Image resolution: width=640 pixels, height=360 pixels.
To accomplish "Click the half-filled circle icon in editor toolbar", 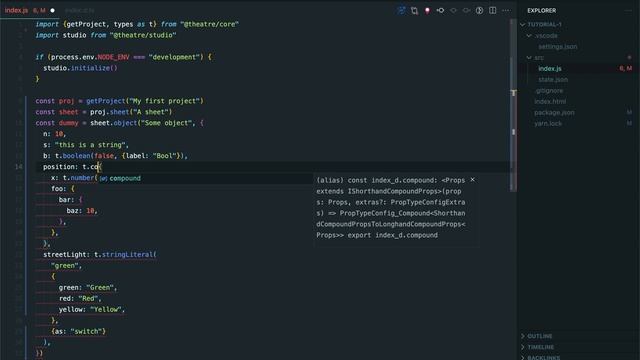I will 480,11.
